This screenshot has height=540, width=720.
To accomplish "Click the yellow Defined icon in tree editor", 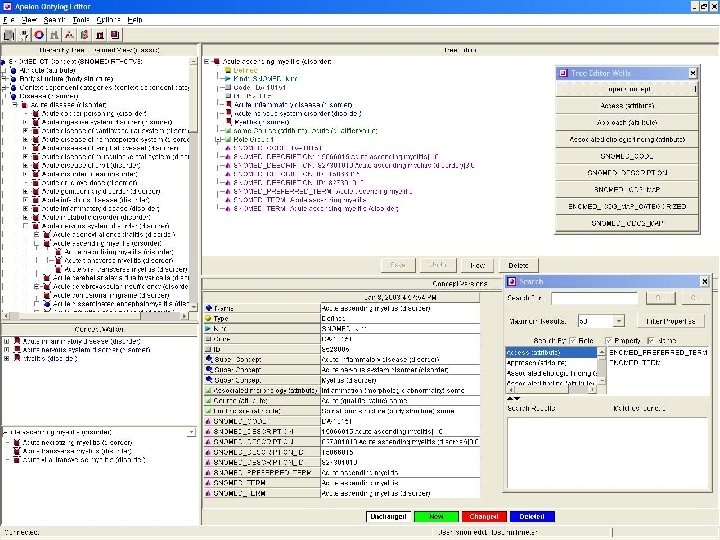I will [x=225, y=70].
